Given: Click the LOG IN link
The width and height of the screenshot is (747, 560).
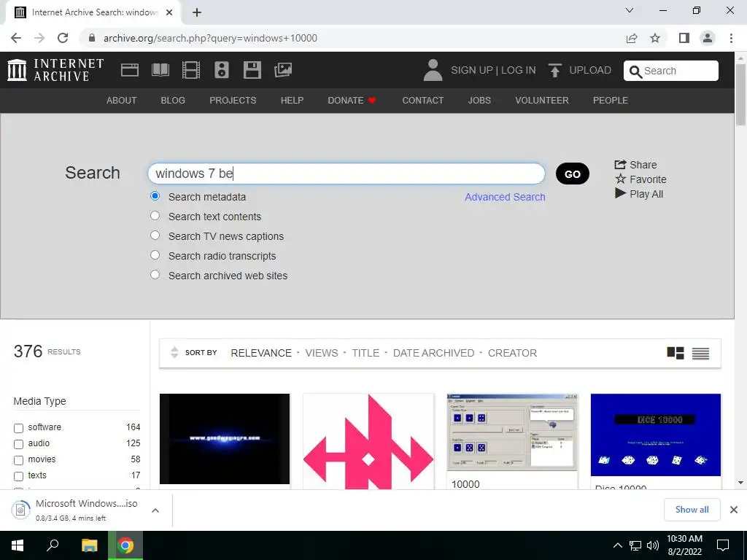Looking at the screenshot, I should pos(519,71).
